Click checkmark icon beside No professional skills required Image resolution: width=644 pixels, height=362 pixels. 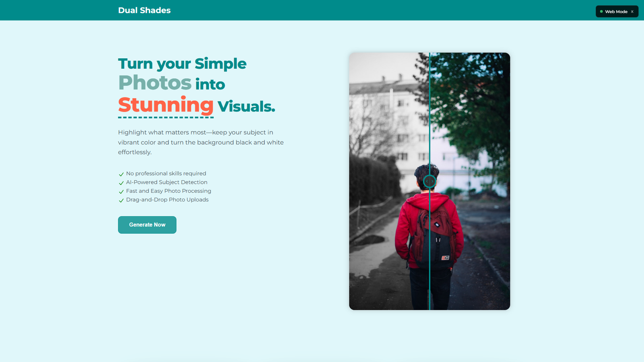121,174
